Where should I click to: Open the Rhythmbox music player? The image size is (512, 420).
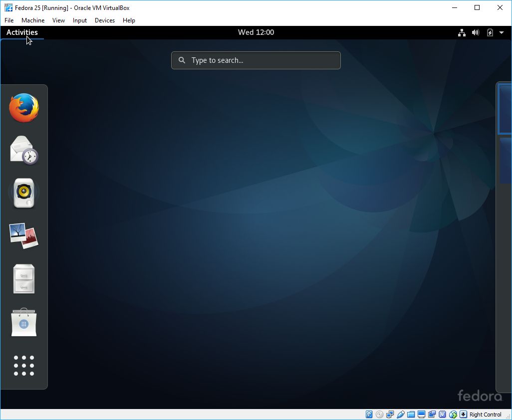[x=23, y=192]
